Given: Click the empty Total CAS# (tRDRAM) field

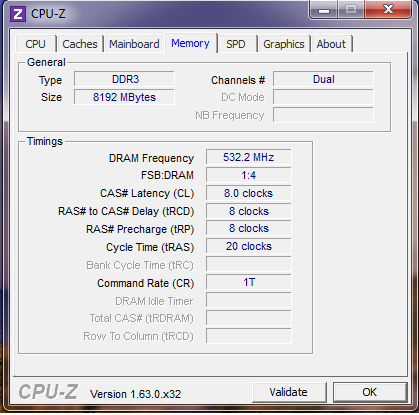Looking at the screenshot, I should click(x=249, y=318).
